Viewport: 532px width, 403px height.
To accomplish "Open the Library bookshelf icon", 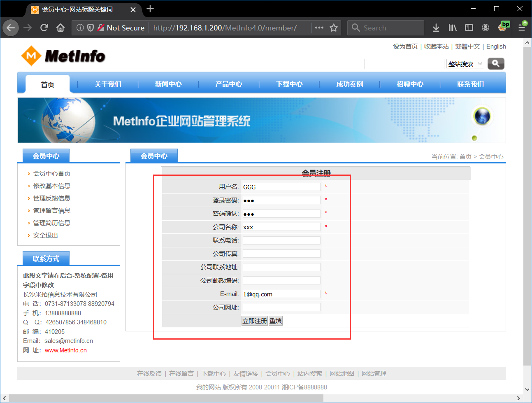I will (453, 28).
